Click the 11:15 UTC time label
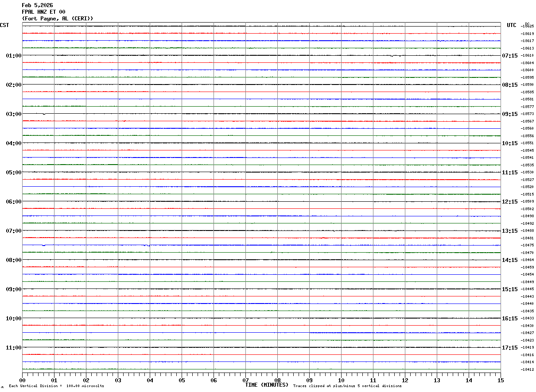Viewport: 536px width, 392px height. pyautogui.click(x=509, y=173)
